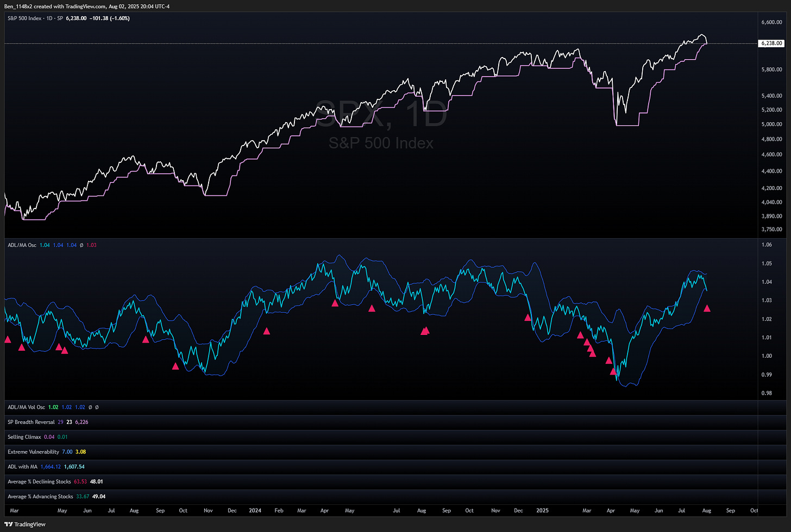791x532 pixels.
Task: Click the red triangle marker at far left near Mar
Action: [8, 340]
